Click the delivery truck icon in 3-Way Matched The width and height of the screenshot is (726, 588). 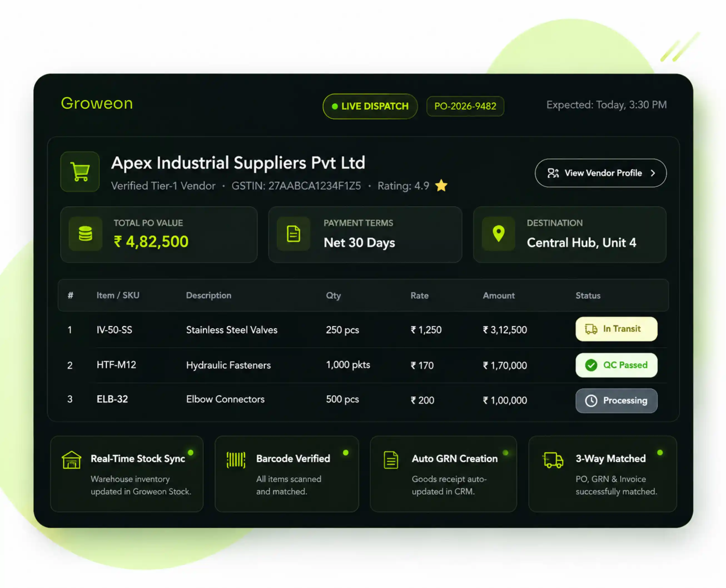pyautogui.click(x=553, y=460)
